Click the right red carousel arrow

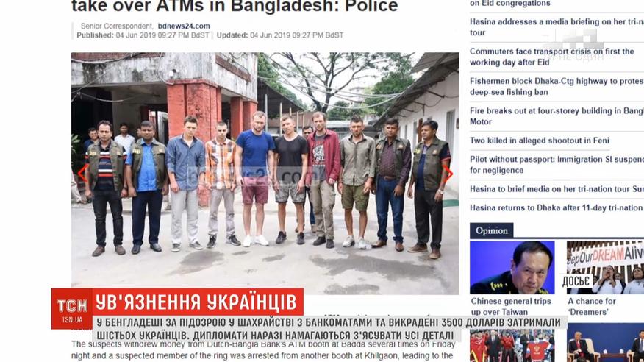[x=448, y=174]
